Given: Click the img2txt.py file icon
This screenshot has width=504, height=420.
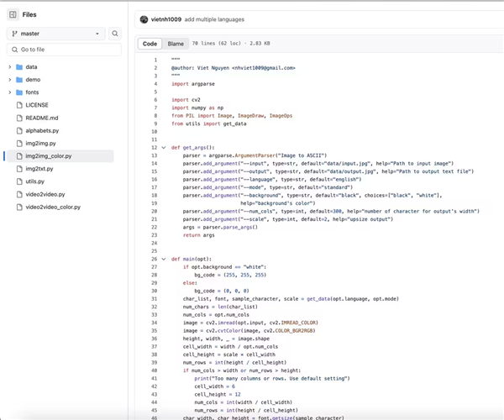Looking at the screenshot, I should click(19, 169).
